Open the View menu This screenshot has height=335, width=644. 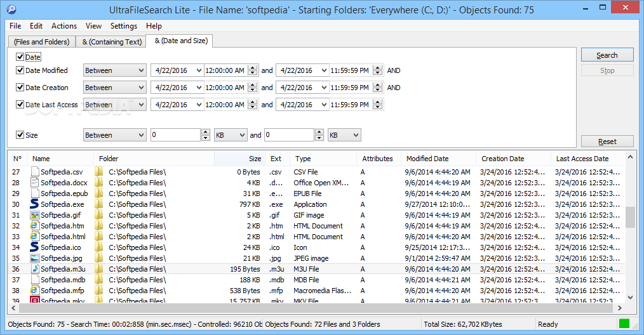coord(93,26)
